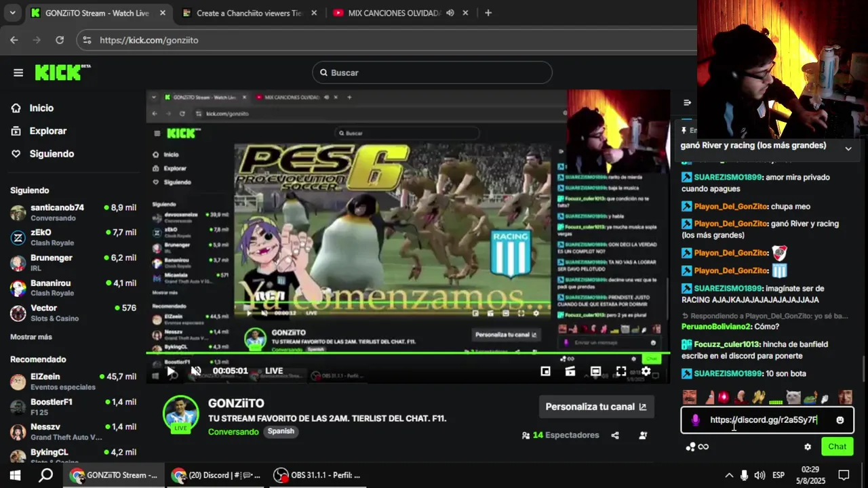Collapse the chat panel
This screenshot has height=488, width=868.
pos(687,103)
